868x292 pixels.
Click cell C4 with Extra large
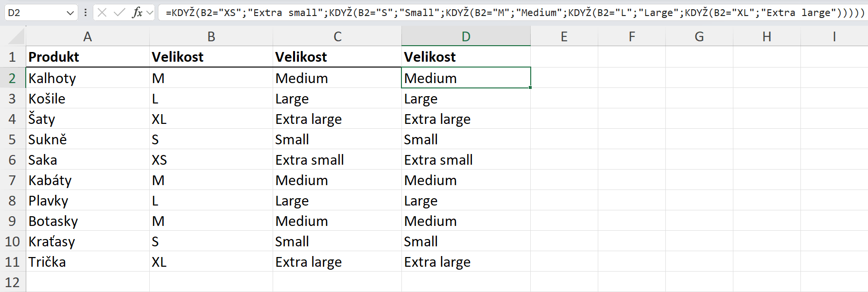pyautogui.click(x=337, y=119)
